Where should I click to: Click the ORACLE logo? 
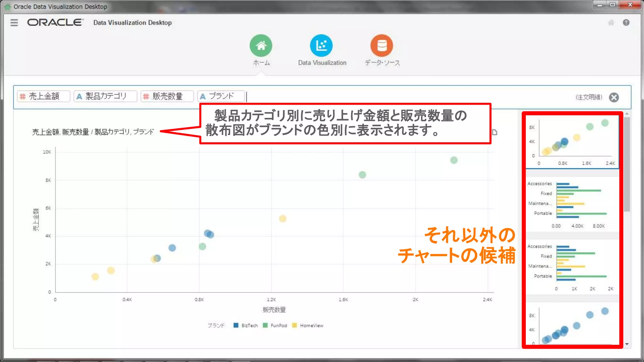coord(55,22)
